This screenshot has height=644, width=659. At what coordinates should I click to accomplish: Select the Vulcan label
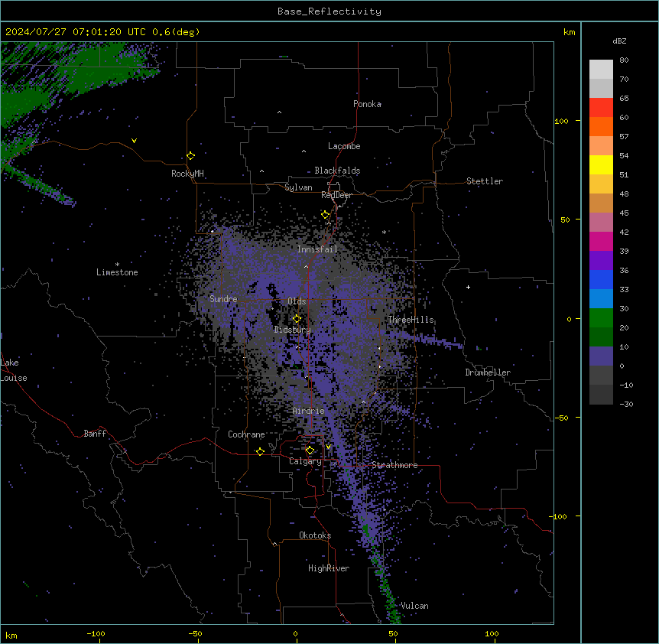[415, 606]
